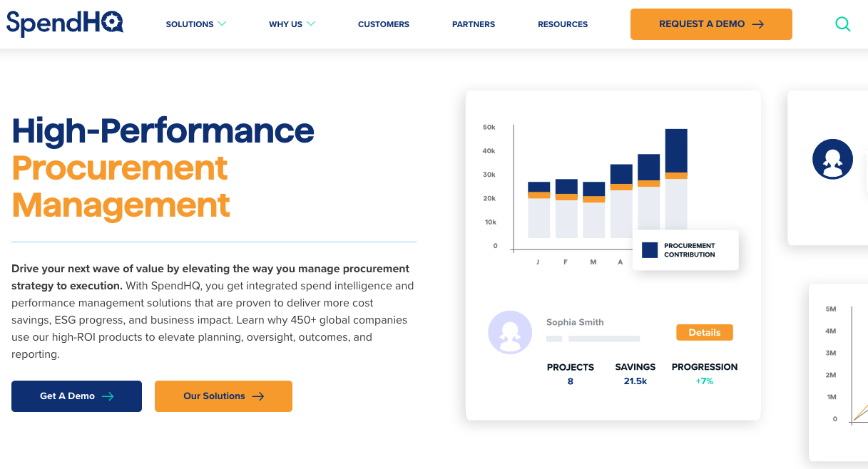The width and height of the screenshot is (868, 469).
Task: Click the Get A Demo button
Action: (x=76, y=396)
